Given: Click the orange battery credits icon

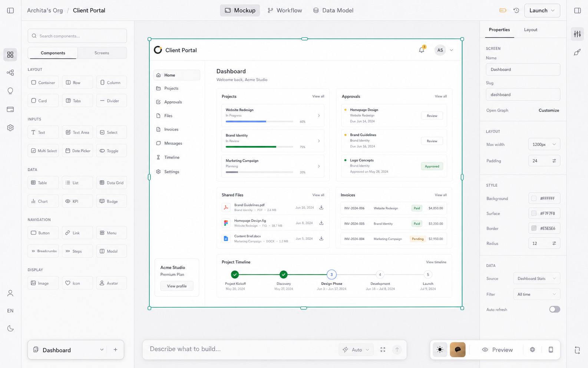Looking at the screenshot, I should tap(503, 10).
